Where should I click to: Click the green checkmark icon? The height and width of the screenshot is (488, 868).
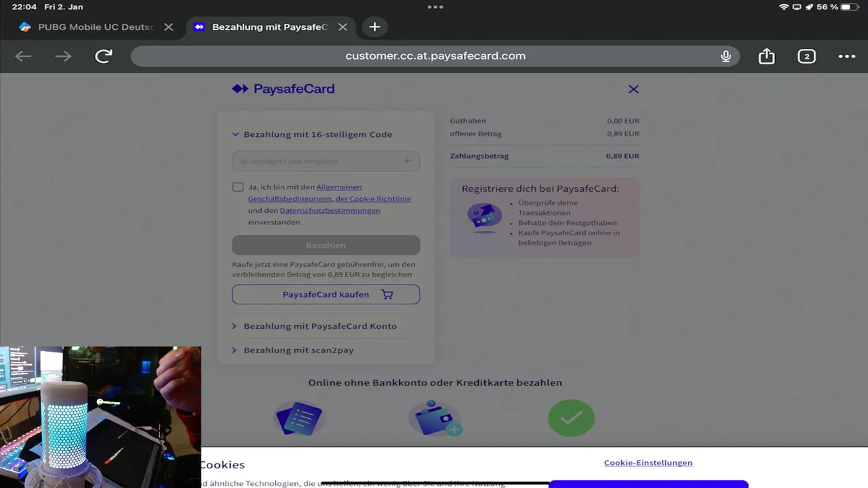coord(571,418)
